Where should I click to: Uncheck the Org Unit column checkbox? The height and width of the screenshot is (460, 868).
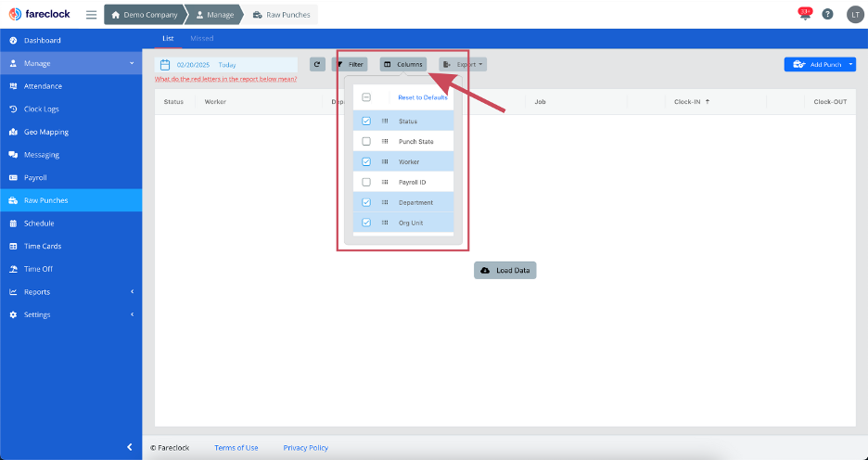[366, 223]
